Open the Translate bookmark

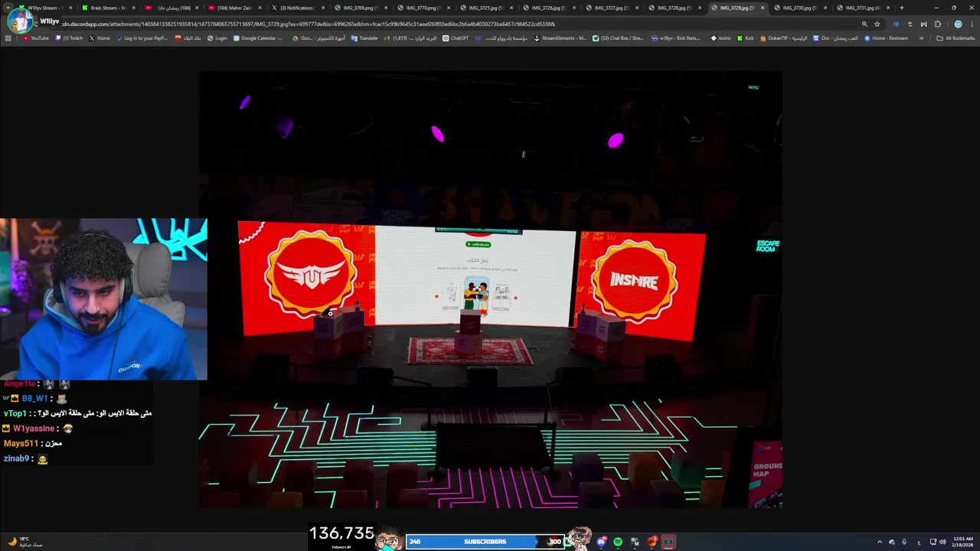pyautogui.click(x=364, y=38)
